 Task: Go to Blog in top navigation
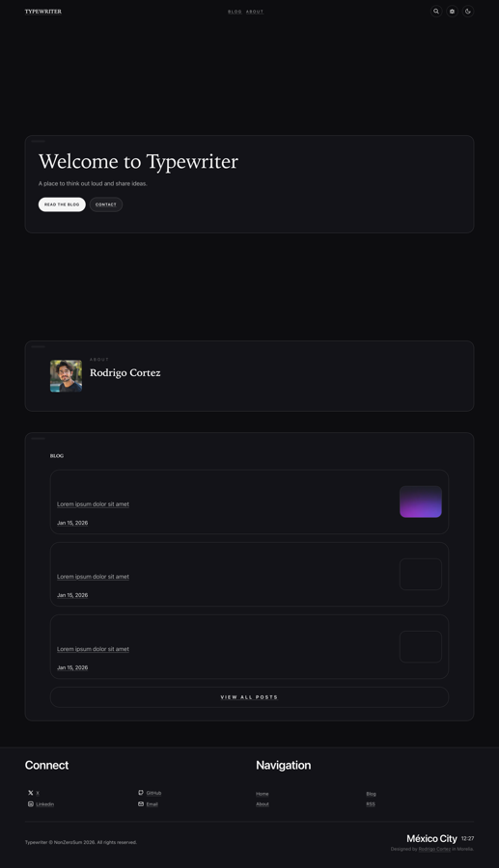click(235, 12)
